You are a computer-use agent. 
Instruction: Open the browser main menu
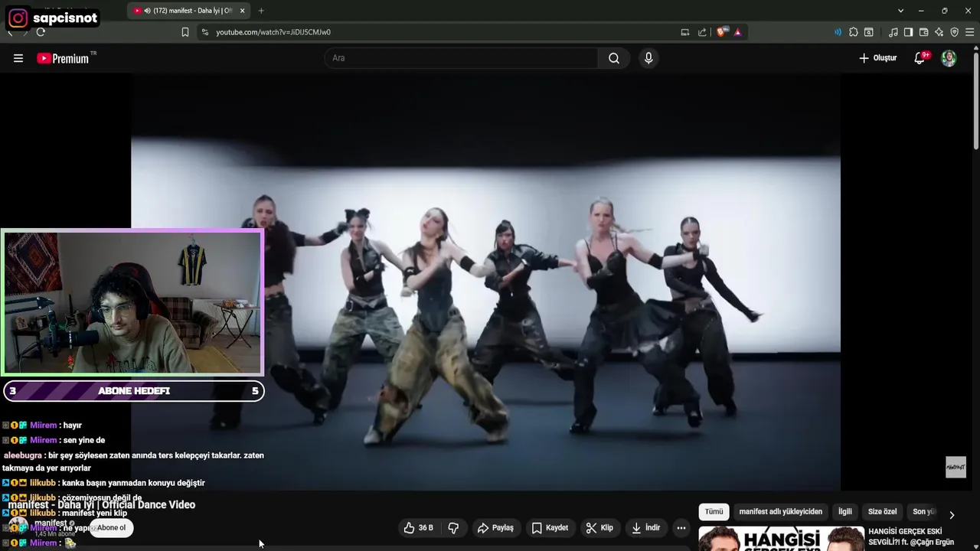970,32
